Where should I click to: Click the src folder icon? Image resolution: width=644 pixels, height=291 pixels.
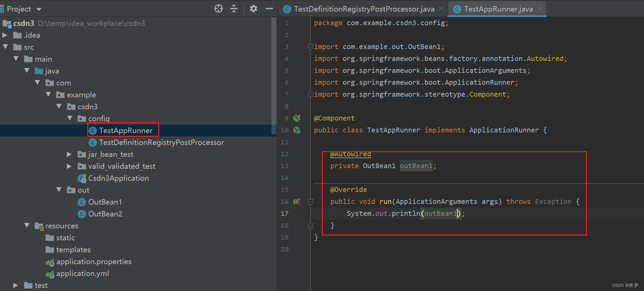point(17,47)
